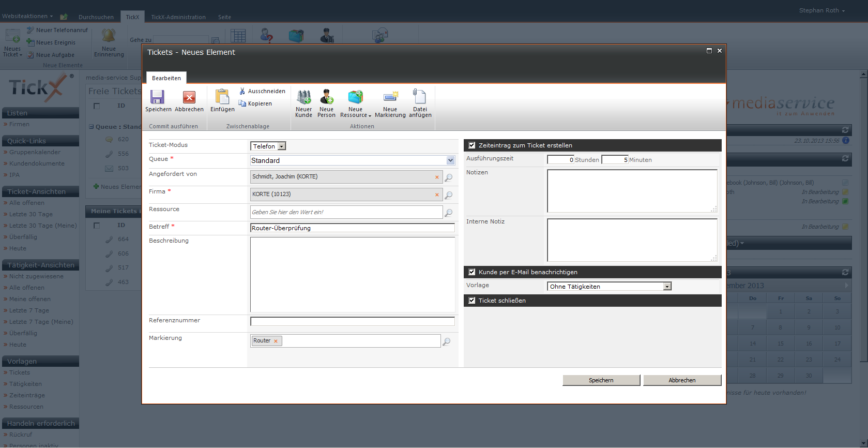Click the Datei anfügen icon
This screenshot has width=868, height=448.
419,96
